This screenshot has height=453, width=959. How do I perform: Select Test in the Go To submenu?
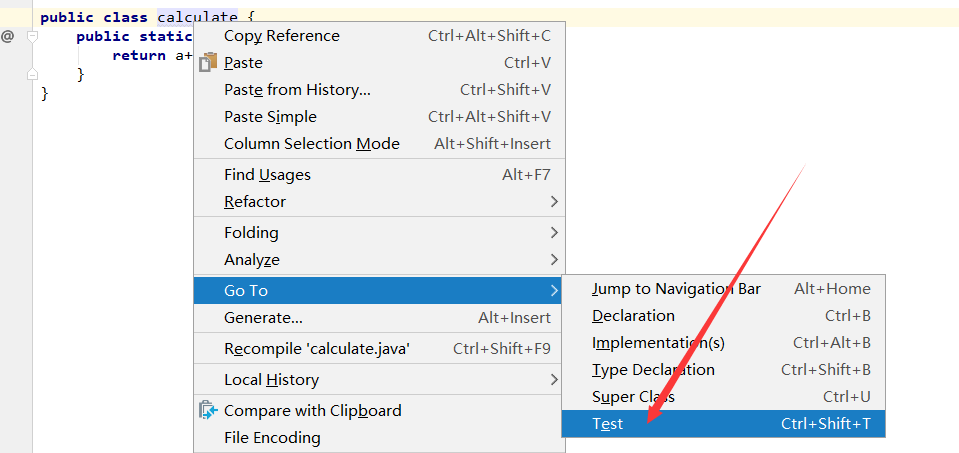[x=608, y=424]
